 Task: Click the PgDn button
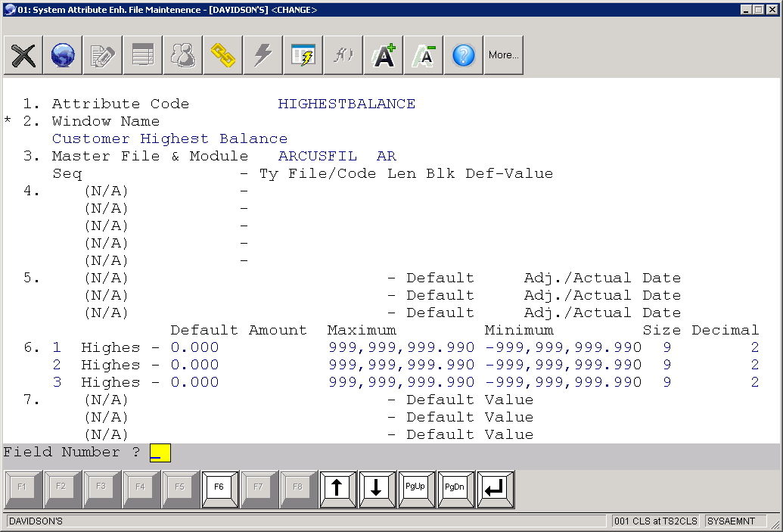[x=455, y=490]
